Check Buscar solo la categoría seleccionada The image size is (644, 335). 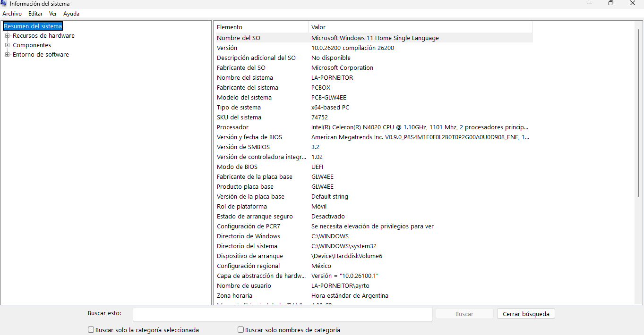[x=91, y=330]
